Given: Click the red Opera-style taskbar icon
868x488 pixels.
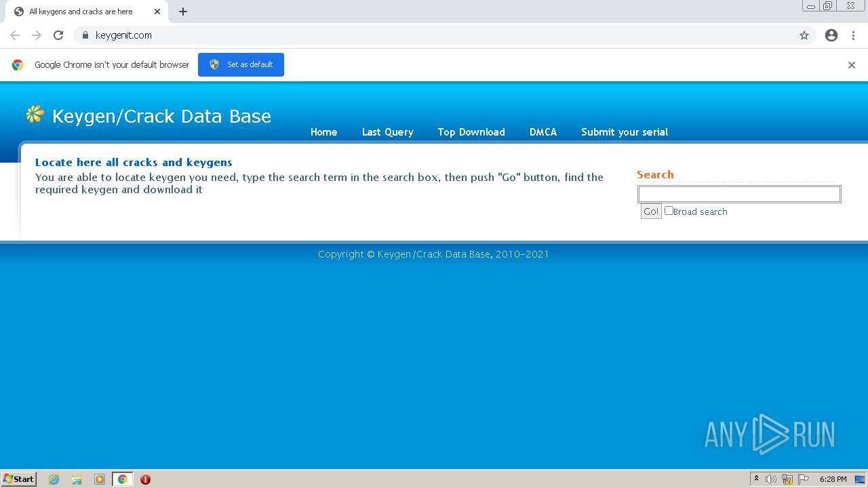Looking at the screenshot, I should (145, 479).
